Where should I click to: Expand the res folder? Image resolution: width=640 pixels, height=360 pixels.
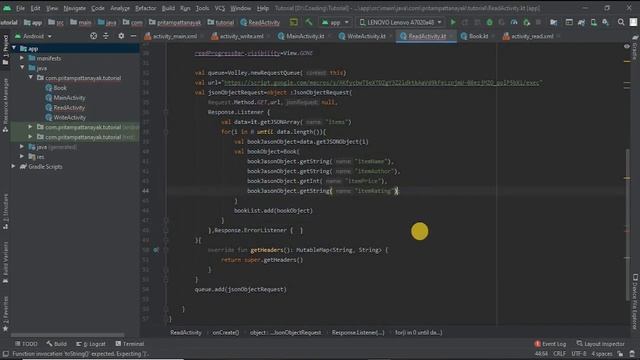point(22,156)
